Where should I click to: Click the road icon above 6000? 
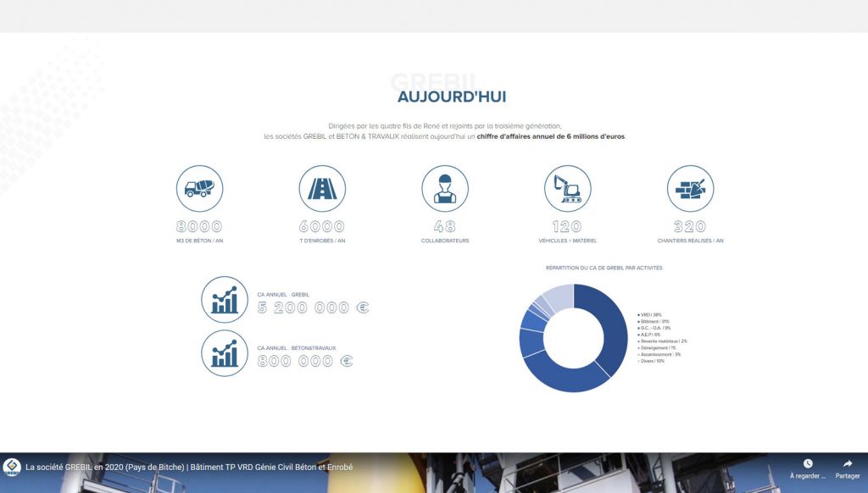point(322,188)
